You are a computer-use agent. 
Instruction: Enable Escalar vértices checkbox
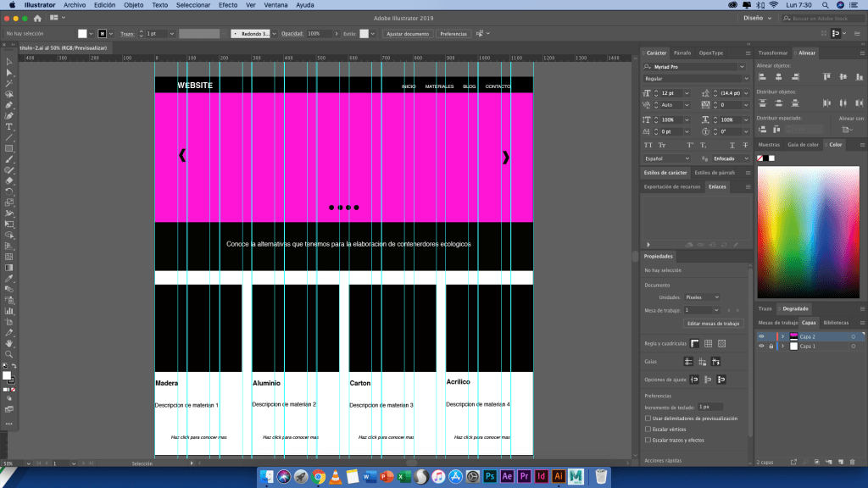648,430
